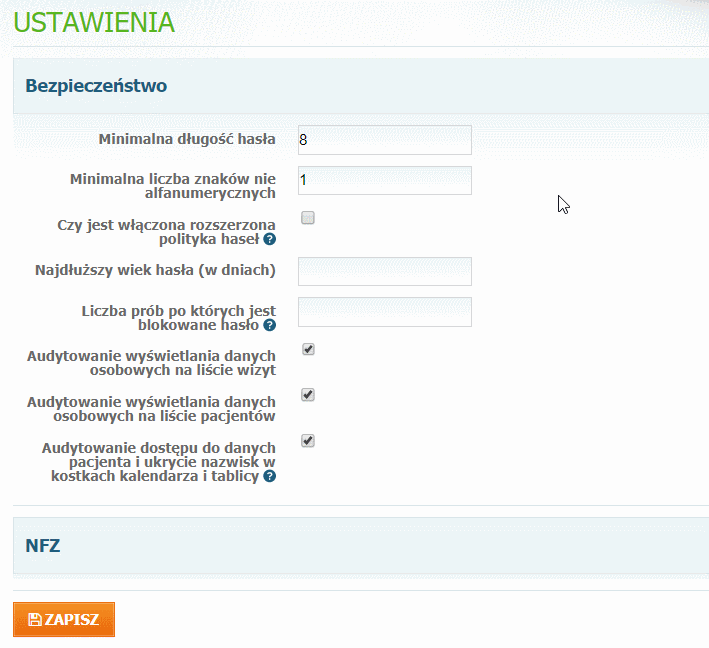The image size is (709, 648).
Task: Click the Minimalna długość hasła field
Action: point(385,140)
